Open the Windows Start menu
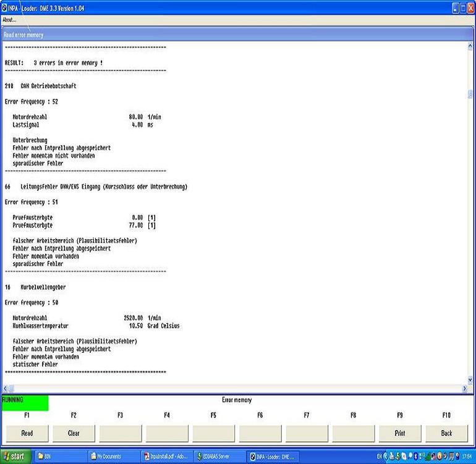This screenshot has height=464, width=476. (x=15, y=457)
